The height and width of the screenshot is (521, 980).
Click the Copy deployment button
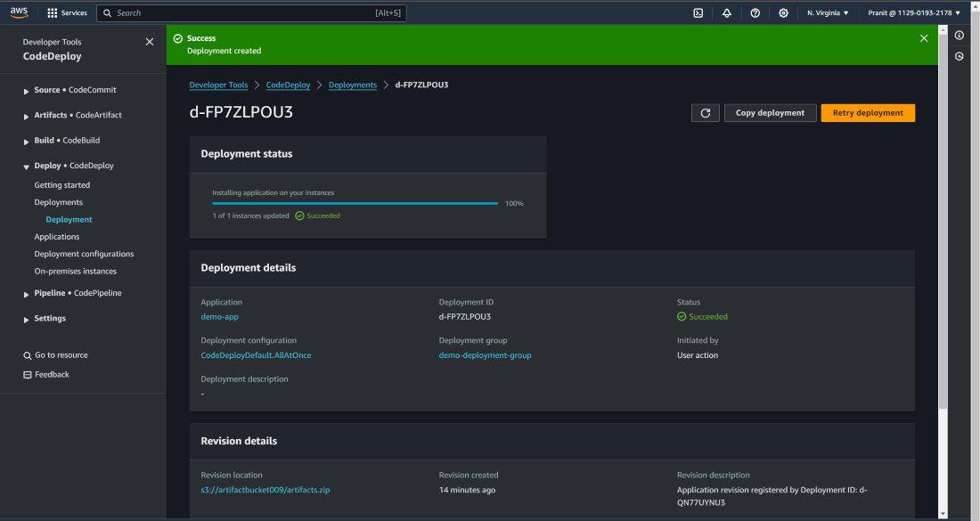tap(770, 113)
